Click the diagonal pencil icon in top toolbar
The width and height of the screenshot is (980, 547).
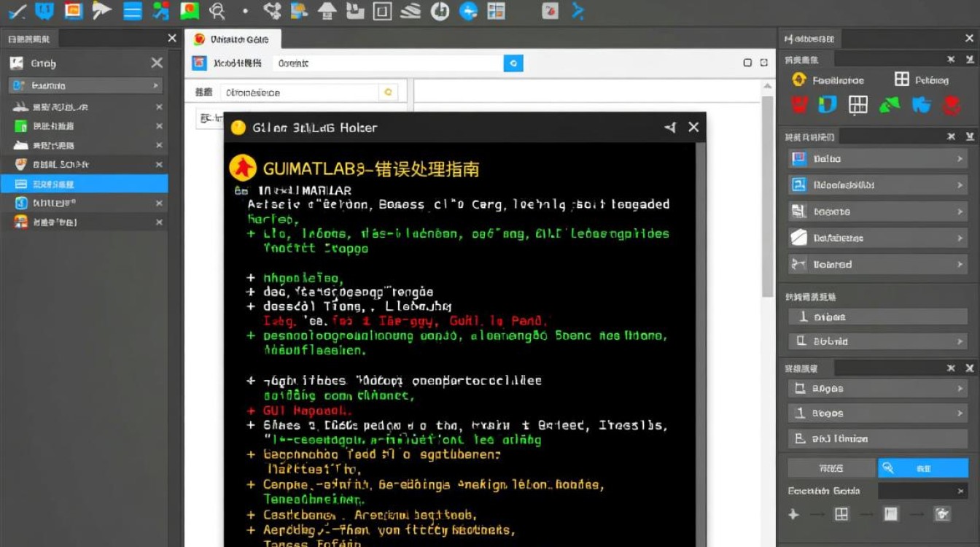(16, 10)
